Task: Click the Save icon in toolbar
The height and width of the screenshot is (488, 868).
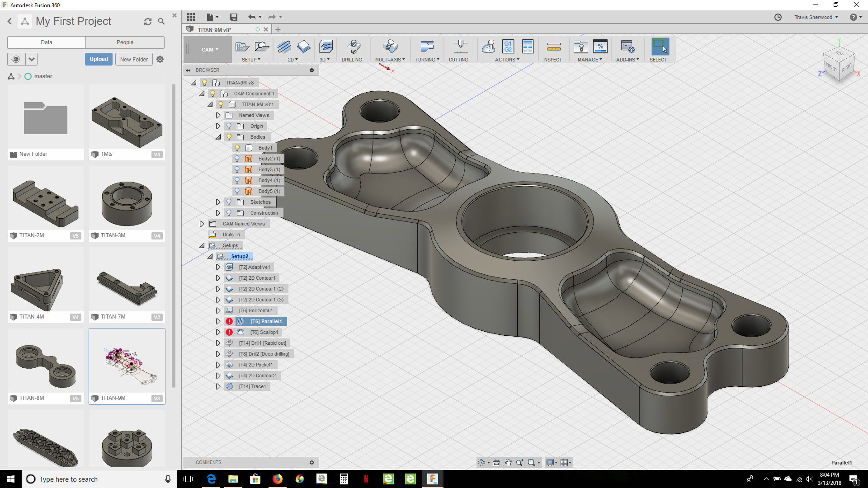Action: (233, 17)
